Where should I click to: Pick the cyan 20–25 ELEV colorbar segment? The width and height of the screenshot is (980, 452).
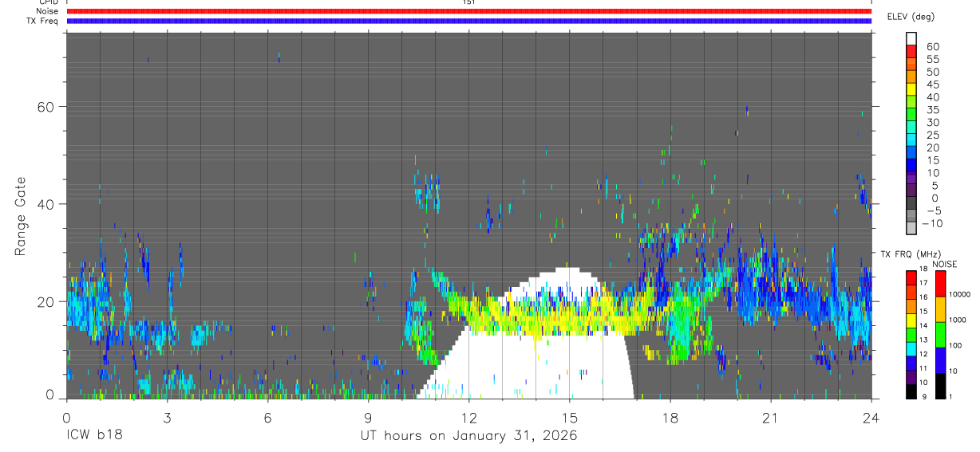click(x=911, y=141)
